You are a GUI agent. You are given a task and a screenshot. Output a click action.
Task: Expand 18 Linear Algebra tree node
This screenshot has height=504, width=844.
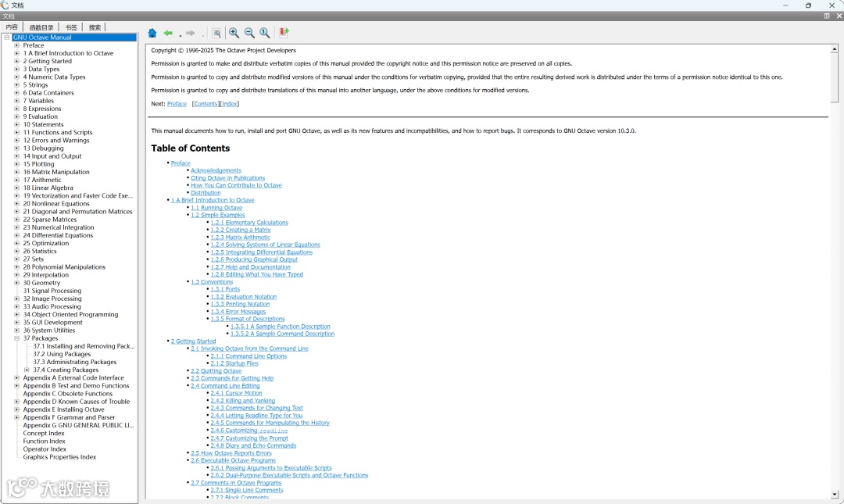pyautogui.click(x=16, y=188)
